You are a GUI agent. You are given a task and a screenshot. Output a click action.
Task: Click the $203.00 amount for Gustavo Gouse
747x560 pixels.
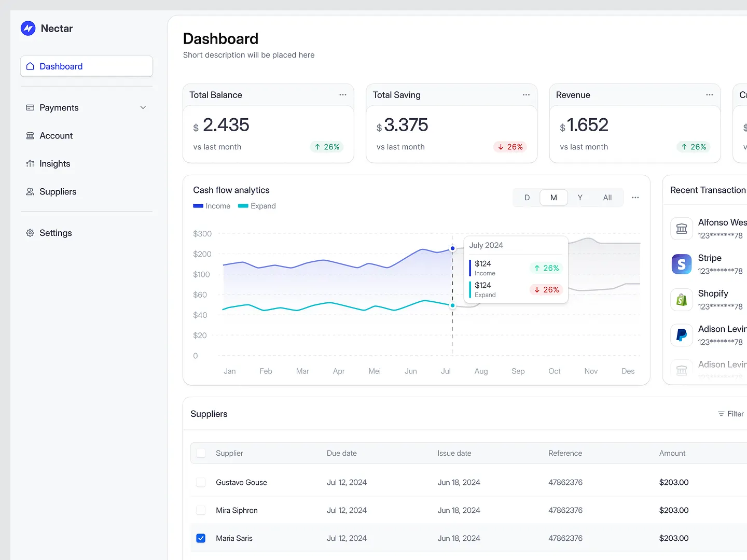pyautogui.click(x=674, y=482)
